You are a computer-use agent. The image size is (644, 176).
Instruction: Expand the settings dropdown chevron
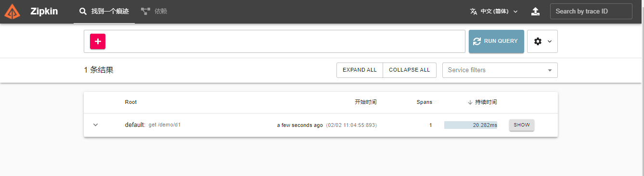(x=550, y=41)
